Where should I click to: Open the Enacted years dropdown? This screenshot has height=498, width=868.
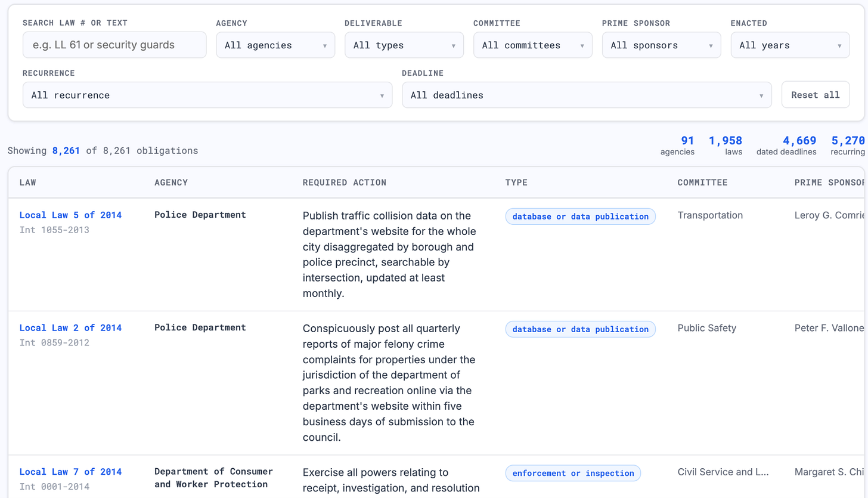coord(790,45)
